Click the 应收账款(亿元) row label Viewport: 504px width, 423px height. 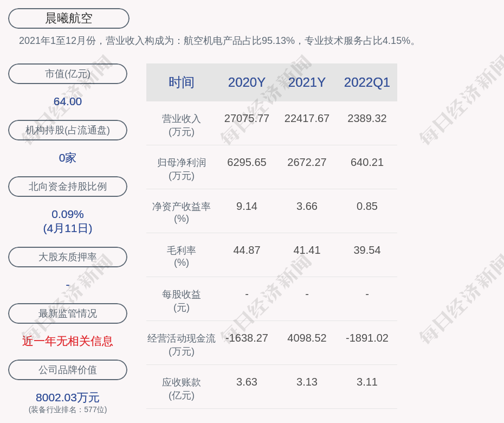[x=182, y=389]
